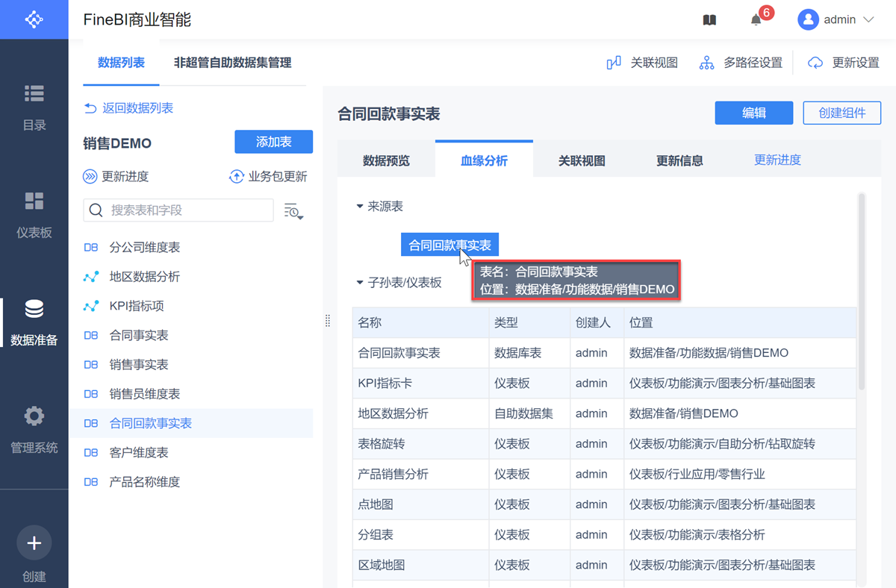Switch to the 数据列表 tab
This screenshot has width=896, height=588.
(x=121, y=63)
